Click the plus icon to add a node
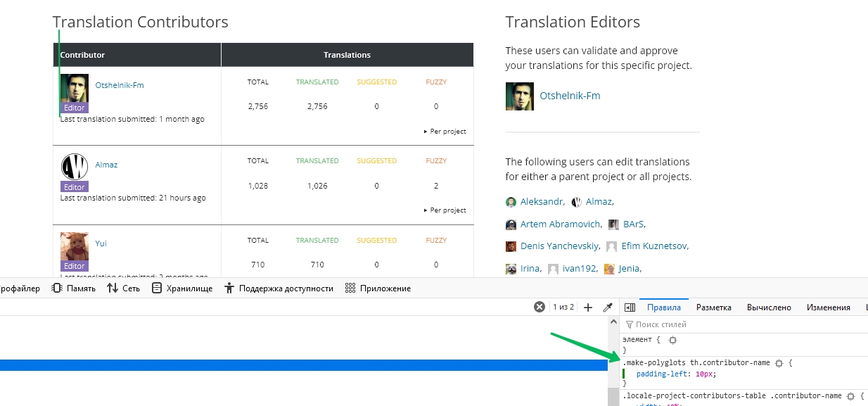868x406 pixels. (589, 307)
